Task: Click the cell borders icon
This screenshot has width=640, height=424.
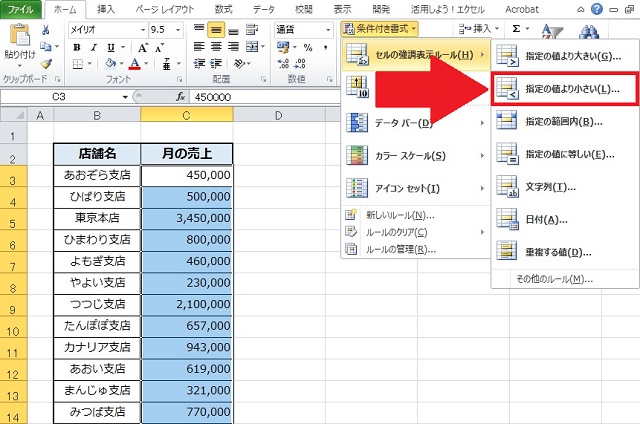Action: (x=78, y=64)
